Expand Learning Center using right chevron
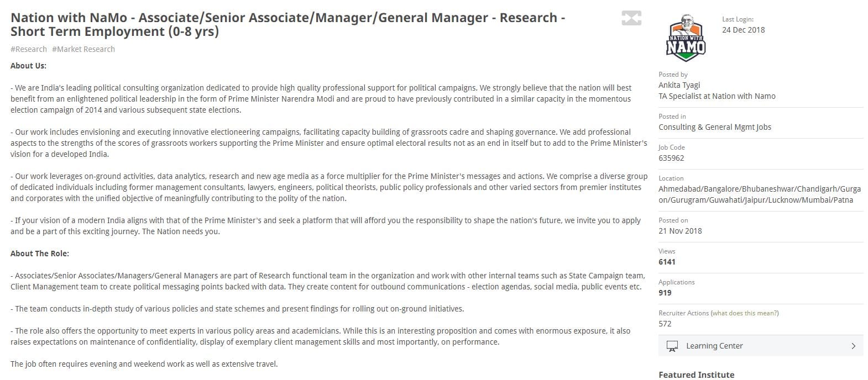The width and height of the screenshot is (868, 380). pyautogui.click(x=853, y=346)
